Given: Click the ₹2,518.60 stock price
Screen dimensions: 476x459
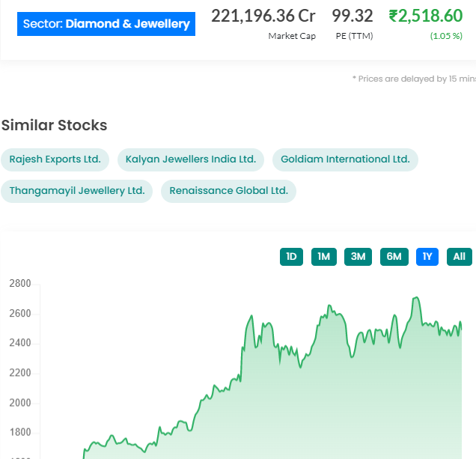Looking at the screenshot, I should [x=426, y=16].
